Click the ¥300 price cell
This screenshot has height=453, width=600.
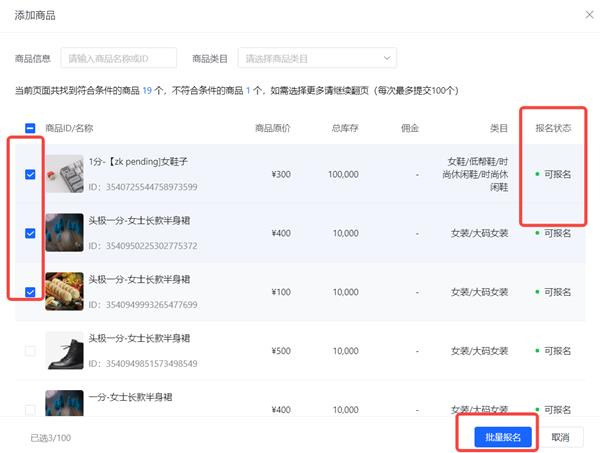(281, 174)
